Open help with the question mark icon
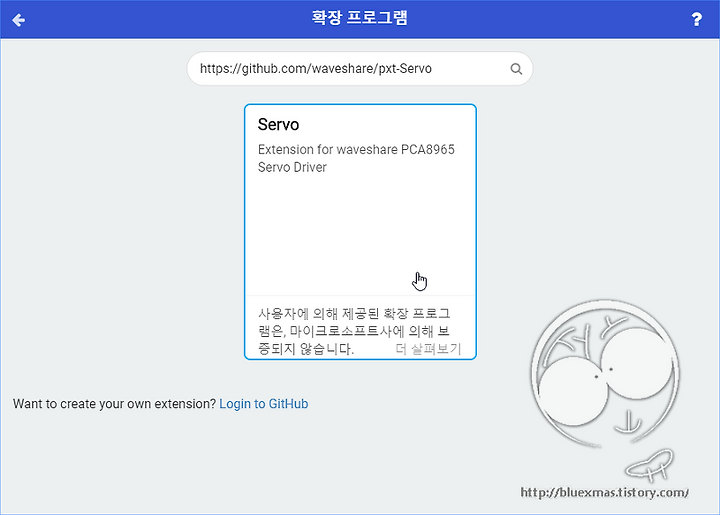Image resolution: width=720 pixels, height=515 pixels. tap(696, 19)
